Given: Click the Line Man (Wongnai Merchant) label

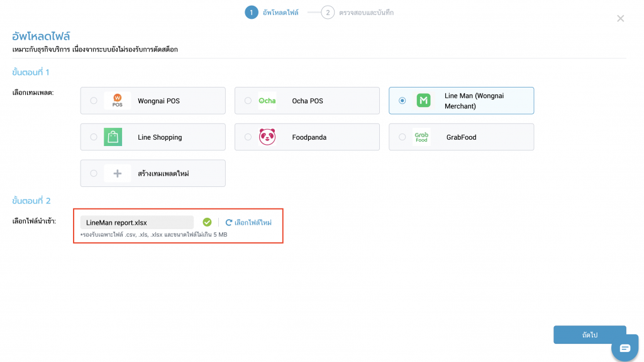Looking at the screenshot, I should pos(474,101).
